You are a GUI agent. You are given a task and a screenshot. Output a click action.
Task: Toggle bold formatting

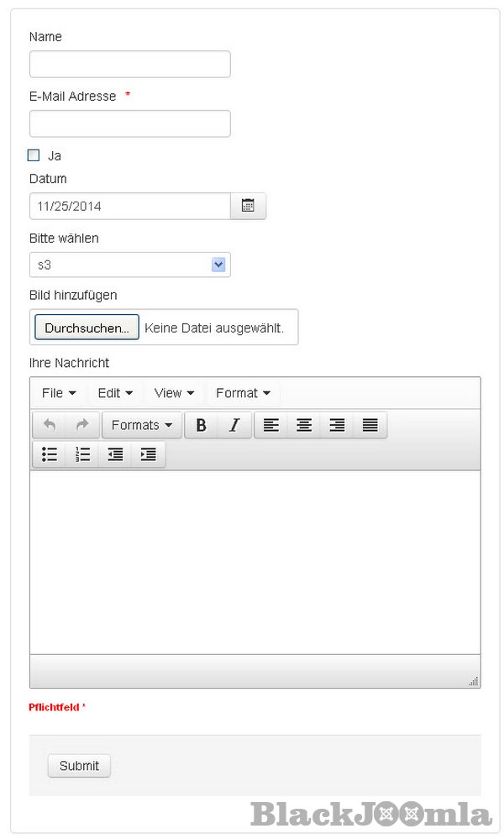(x=201, y=425)
